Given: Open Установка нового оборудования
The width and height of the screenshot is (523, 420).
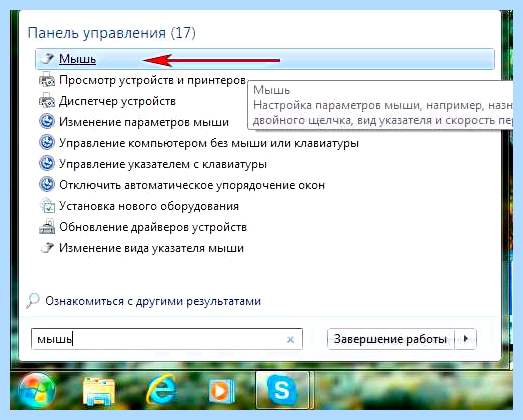Looking at the screenshot, I should 149,206.
